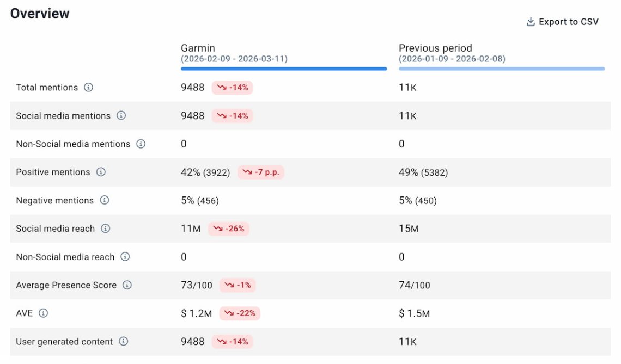Click the -26% Social media reach badge
This screenshot has width=621, height=364.
click(x=229, y=229)
